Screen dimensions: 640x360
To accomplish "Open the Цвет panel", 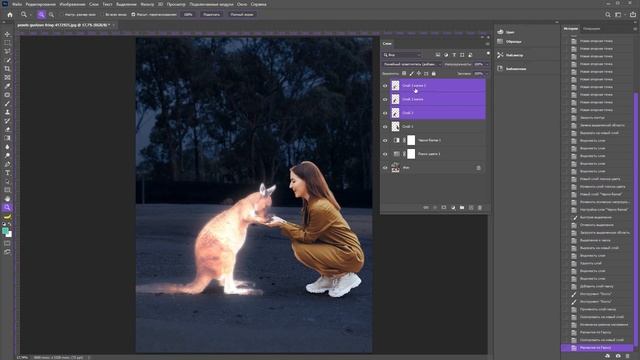I will click(506, 32).
